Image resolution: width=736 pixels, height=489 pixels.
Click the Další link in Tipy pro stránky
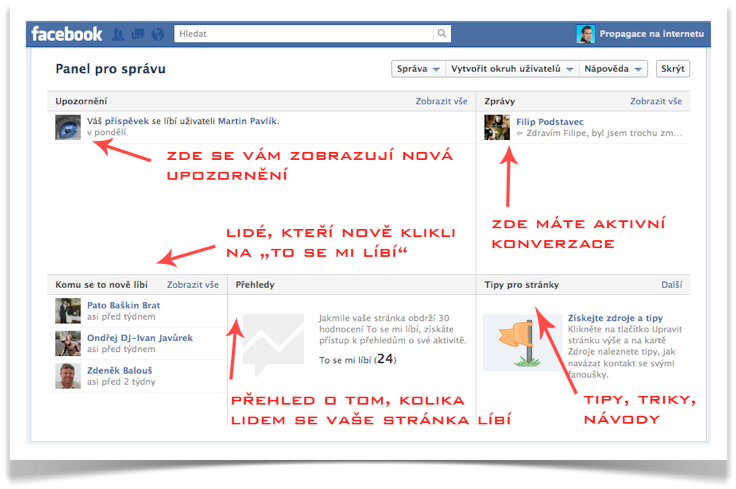tap(672, 284)
